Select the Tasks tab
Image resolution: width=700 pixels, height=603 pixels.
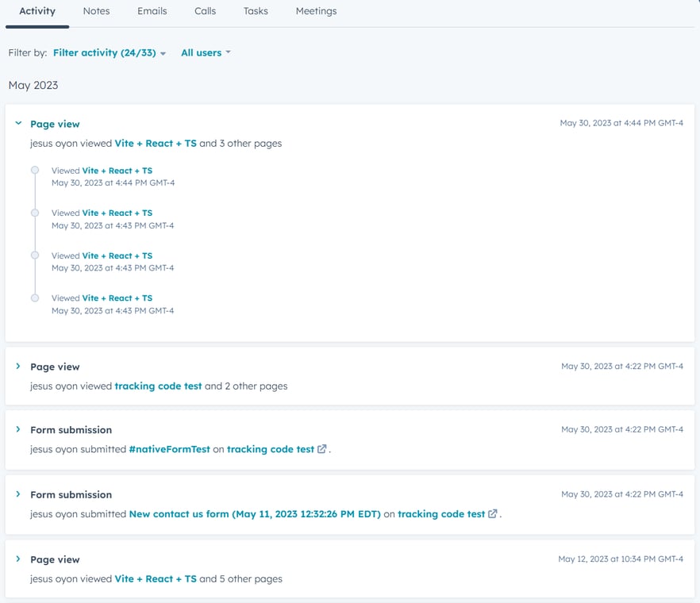tap(256, 11)
